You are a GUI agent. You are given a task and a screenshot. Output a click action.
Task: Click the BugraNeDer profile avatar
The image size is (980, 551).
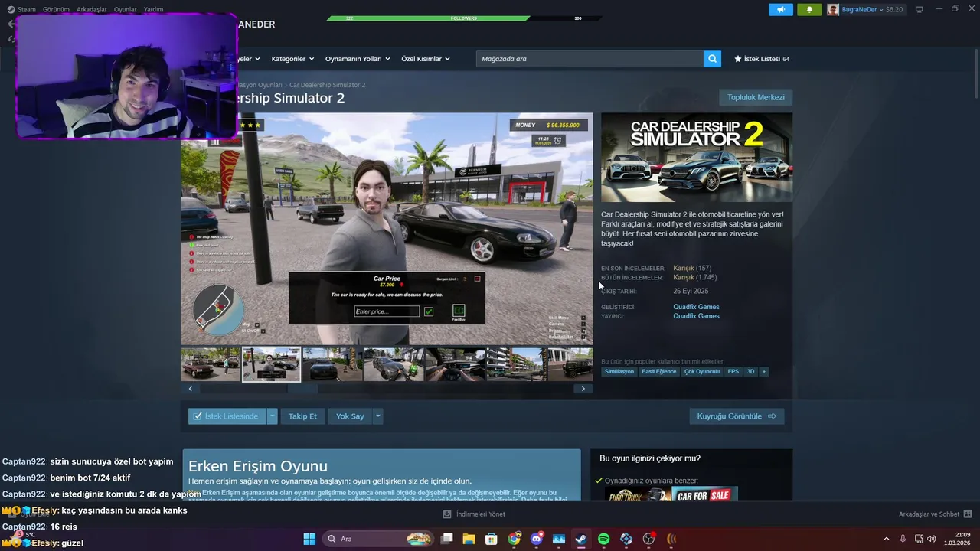click(x=833, y=9)
